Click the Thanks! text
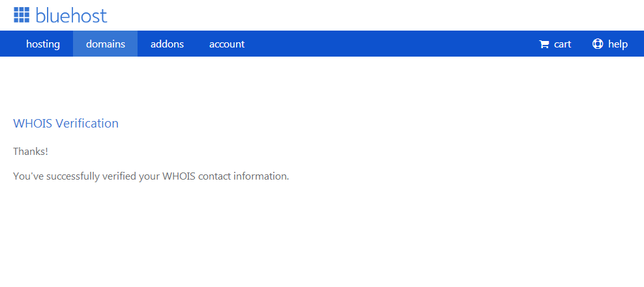Viewport: 644px width, 287px height. (31, 152)
